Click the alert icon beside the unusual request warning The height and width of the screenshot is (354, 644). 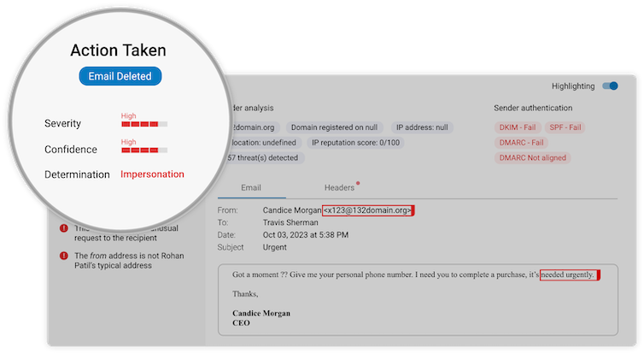pos(64,228)
